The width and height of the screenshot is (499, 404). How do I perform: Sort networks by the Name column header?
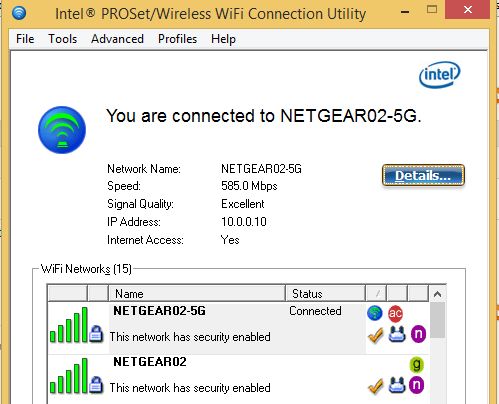tap(197, 294)
